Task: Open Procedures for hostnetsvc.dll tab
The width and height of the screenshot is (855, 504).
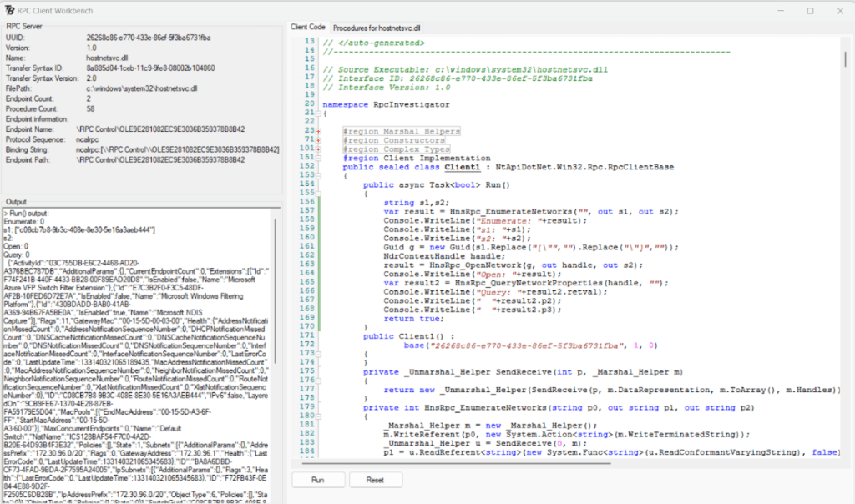Action: [376, 28]
